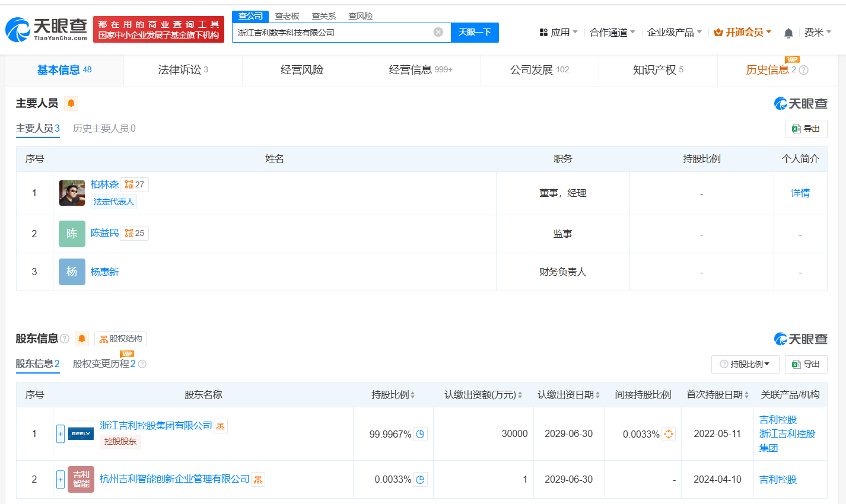Viewport: 846px width, 504px height.
Task: Click the company name search input field
Action: 332,33
